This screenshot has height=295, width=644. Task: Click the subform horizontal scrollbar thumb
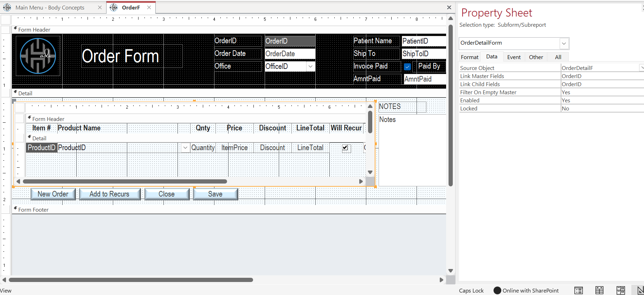click(x=125, y=181)
